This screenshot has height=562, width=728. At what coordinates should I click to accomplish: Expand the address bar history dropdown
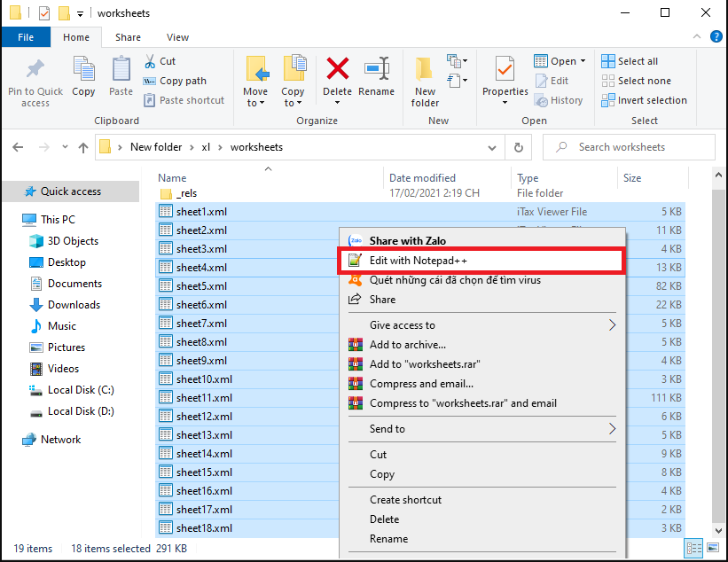tap(491, 147)
